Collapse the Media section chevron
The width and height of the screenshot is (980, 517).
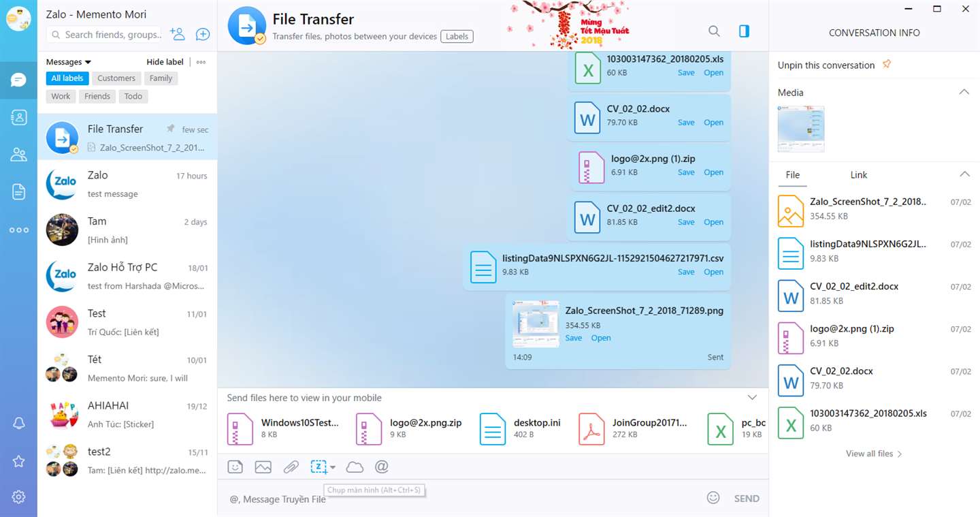pos(964,92)
